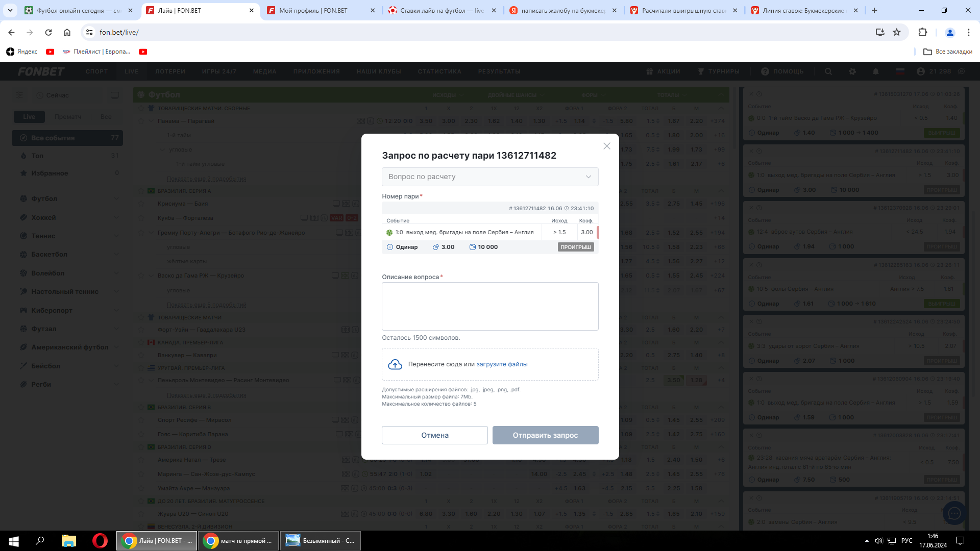Viewport: 980px width, 551px height.
Task: Bookmark this page with the star icon
Action: 897,32
